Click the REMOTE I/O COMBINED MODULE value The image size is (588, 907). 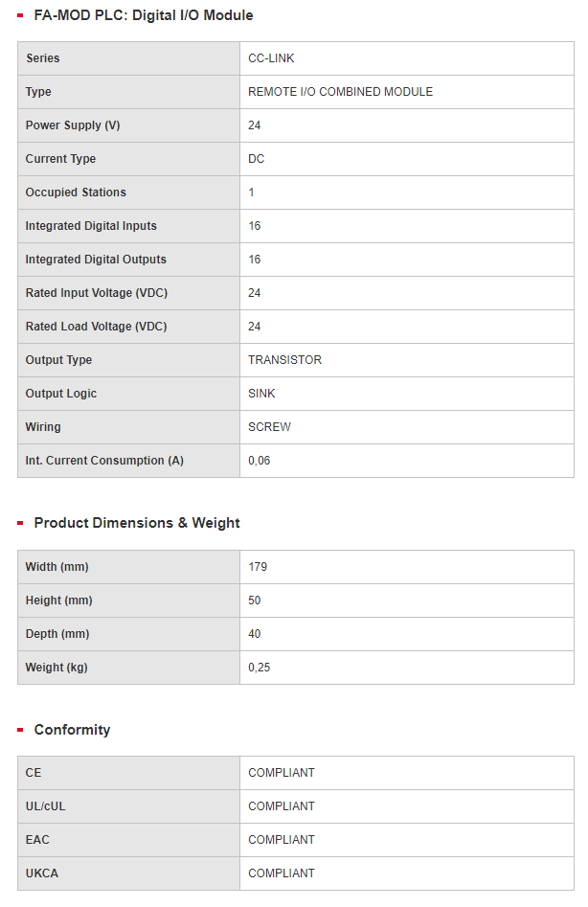[341, 92]
